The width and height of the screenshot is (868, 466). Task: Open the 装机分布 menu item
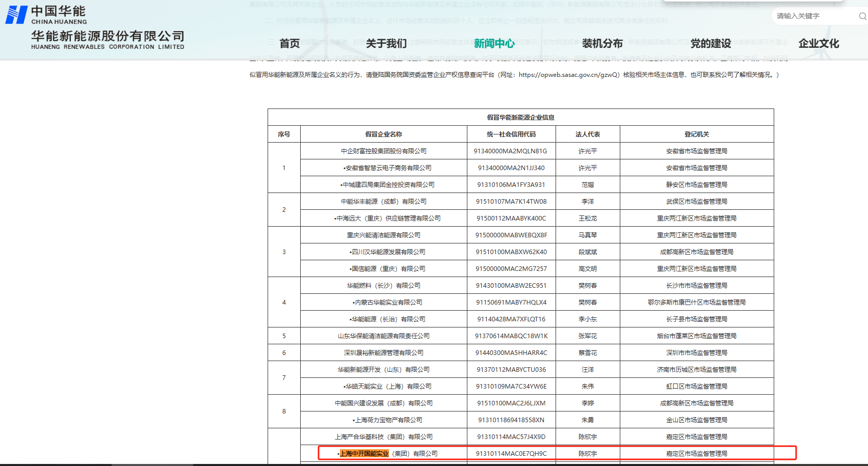602,44
